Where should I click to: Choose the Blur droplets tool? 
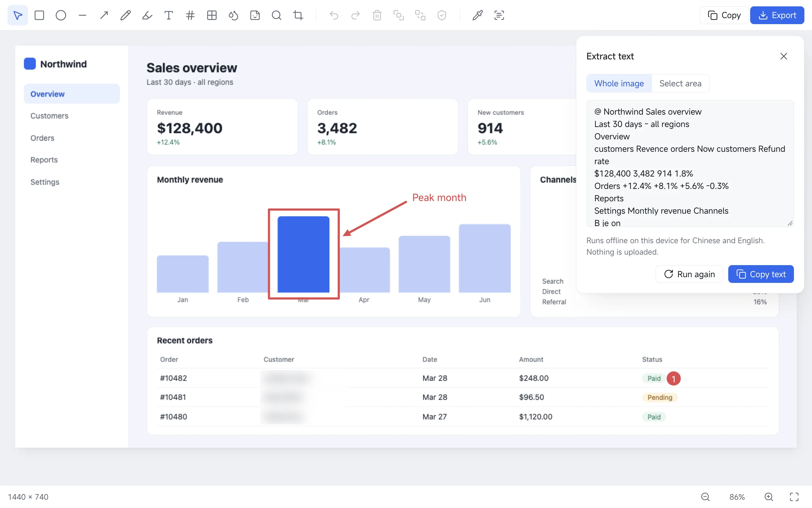[x=233, y=15]
